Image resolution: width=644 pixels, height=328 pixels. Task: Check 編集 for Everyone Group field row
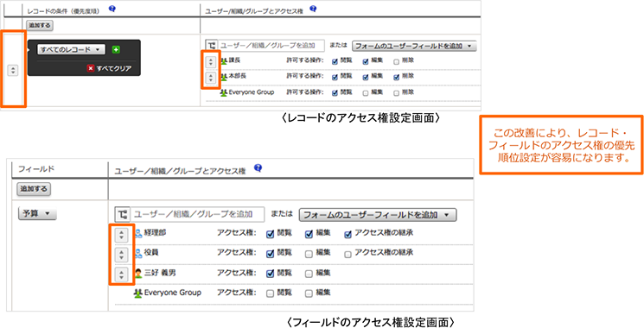coord(309,293)
